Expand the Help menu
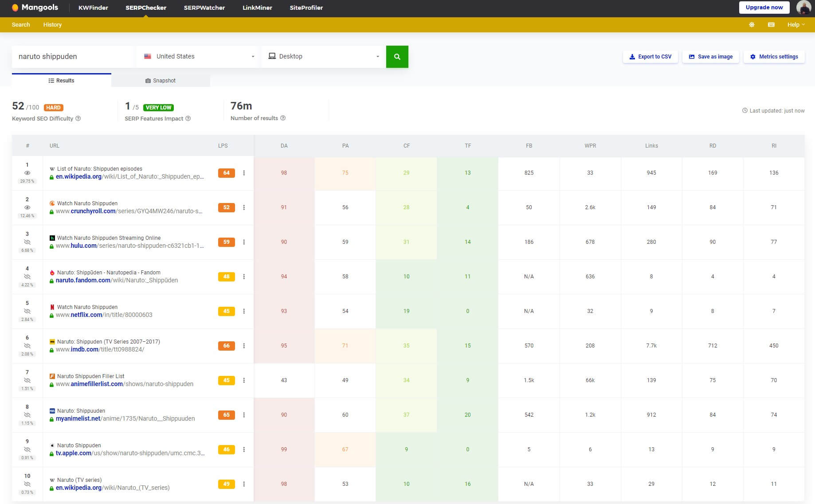 coord(796,25)
